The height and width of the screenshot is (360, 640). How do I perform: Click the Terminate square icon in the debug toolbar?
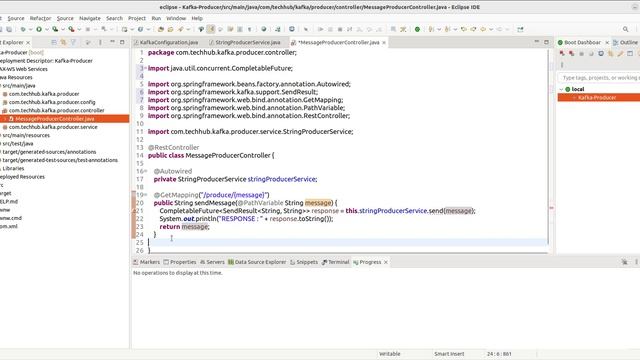pyautogui.click(x=340, y=29)
